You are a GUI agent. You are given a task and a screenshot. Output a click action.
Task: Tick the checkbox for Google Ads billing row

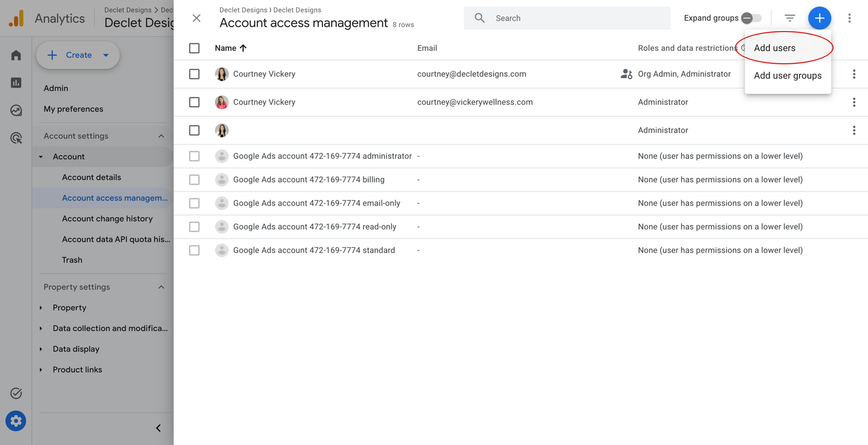coord(194,180)
